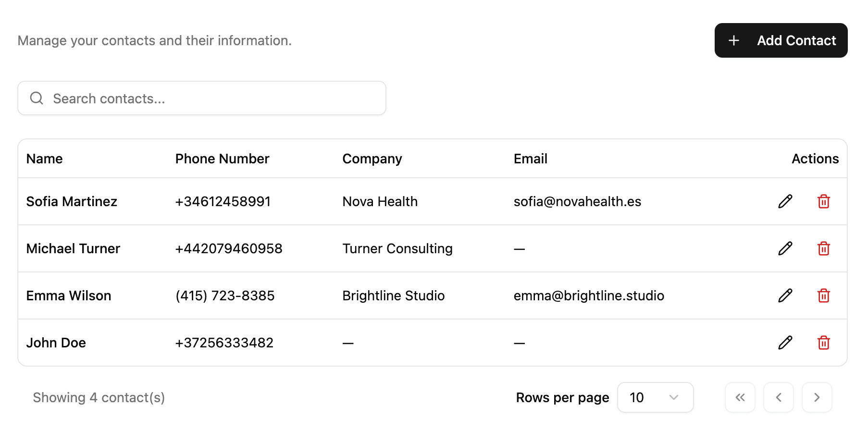Click the Add Contact button
868x443 pixels.
[x=781, y=40]
